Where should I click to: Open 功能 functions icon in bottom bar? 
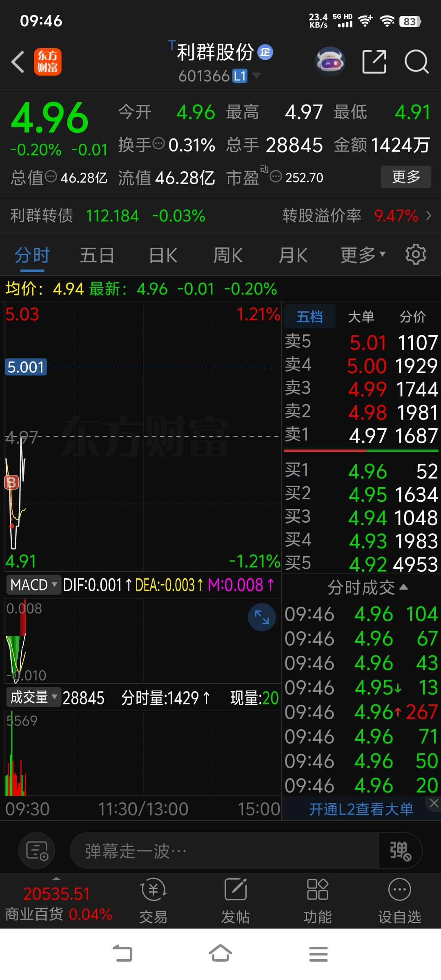click(318, 901)
